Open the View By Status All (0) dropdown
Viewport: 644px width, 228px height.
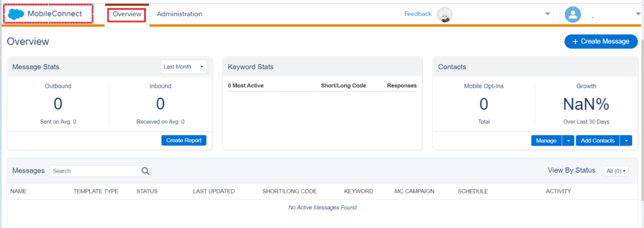pos(616,171)
